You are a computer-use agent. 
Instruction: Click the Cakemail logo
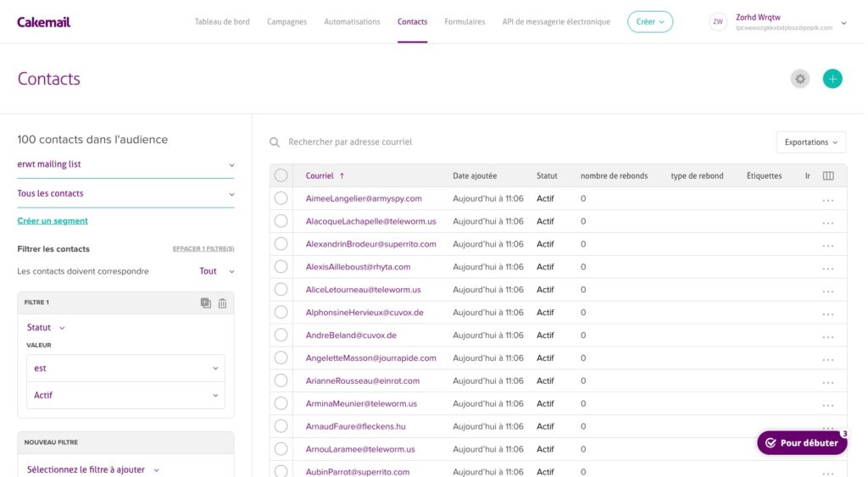point(44,22)
